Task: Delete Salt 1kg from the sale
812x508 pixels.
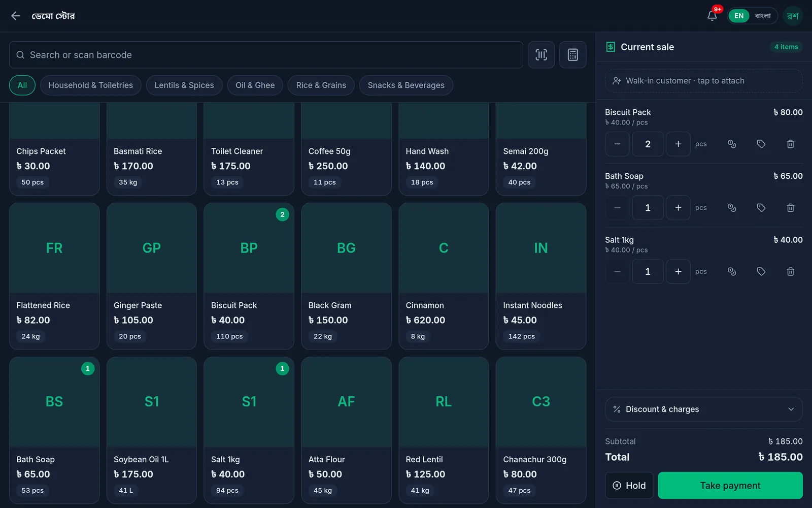Action: tap(790, 272)
